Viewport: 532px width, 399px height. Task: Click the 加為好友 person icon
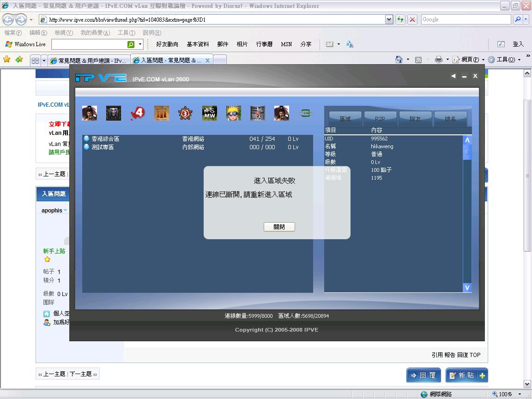pyautogui.click(x=47, y=322)
